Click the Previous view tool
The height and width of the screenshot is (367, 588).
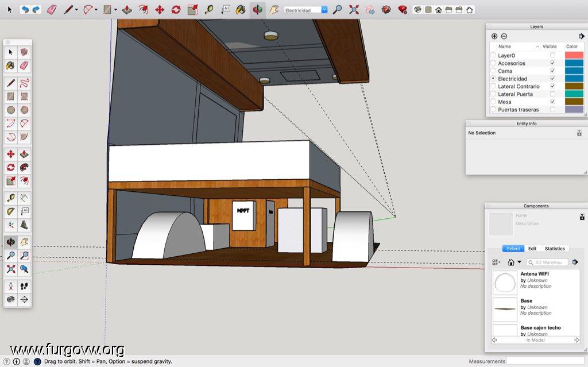pyautogui.click(x=24, y=269)
